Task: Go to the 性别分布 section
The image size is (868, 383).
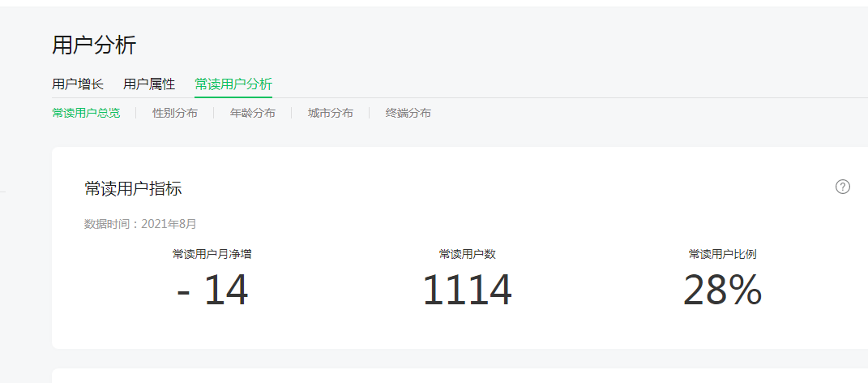Action: [x=175, y=113]
